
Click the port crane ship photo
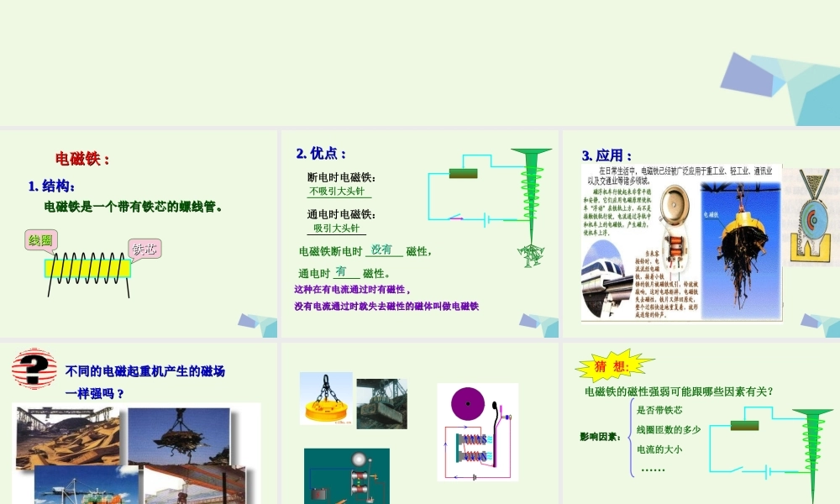point(86,485)
